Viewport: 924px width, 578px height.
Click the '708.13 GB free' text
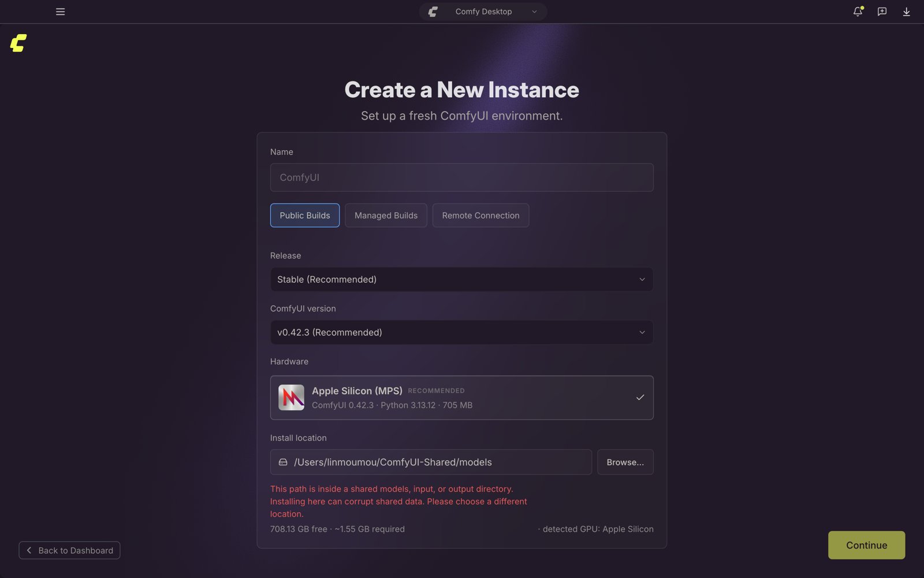coord(299,529)
